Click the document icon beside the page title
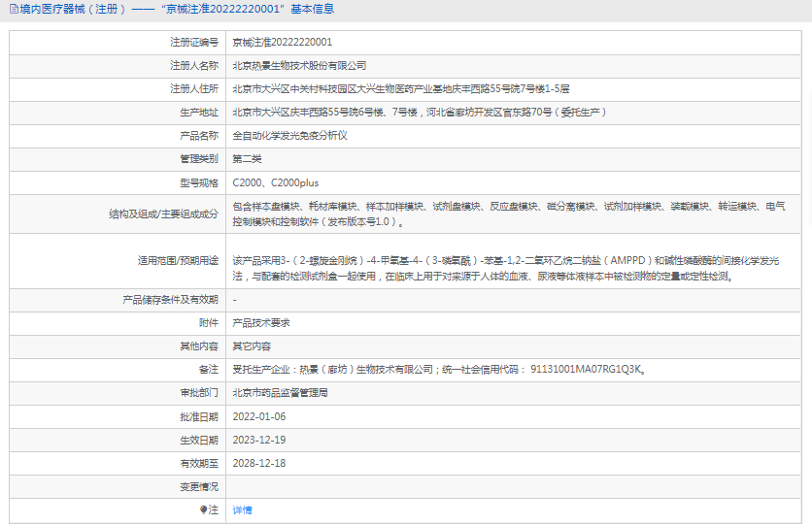The width and height of the screenshot is (812, 526). [14, 9]
